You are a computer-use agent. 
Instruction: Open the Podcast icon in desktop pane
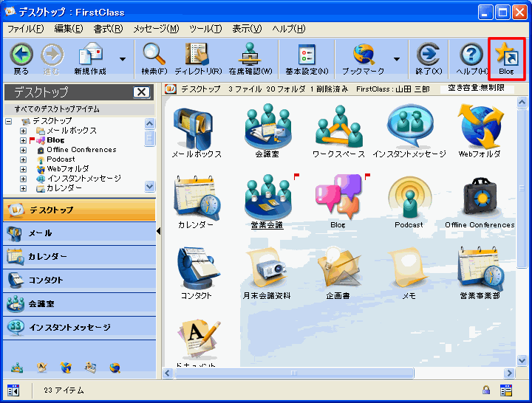tap(409, 198)
